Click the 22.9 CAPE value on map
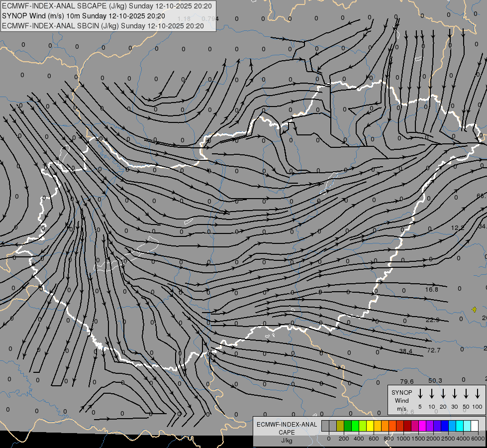Screen dimensions: 487x448 point(433,320)
